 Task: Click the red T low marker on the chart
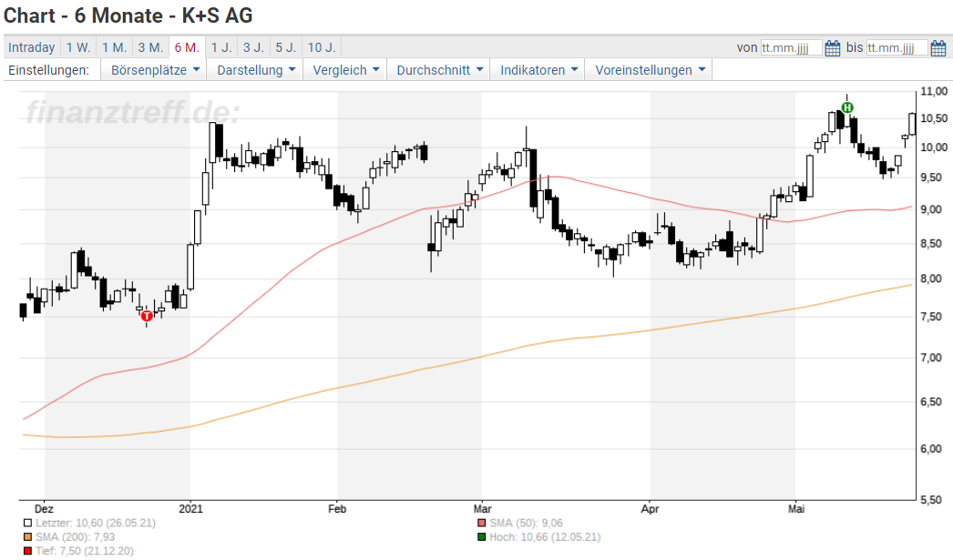point(147,316)
